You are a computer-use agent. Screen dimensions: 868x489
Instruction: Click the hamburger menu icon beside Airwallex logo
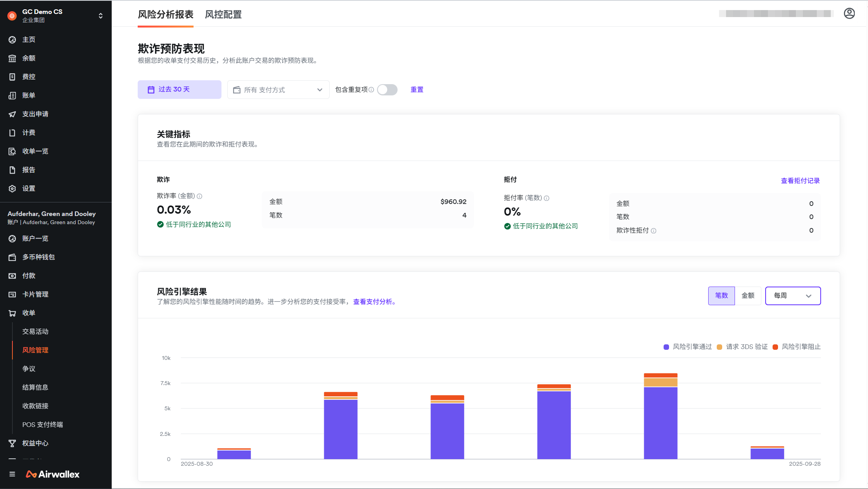coord(12,474)
